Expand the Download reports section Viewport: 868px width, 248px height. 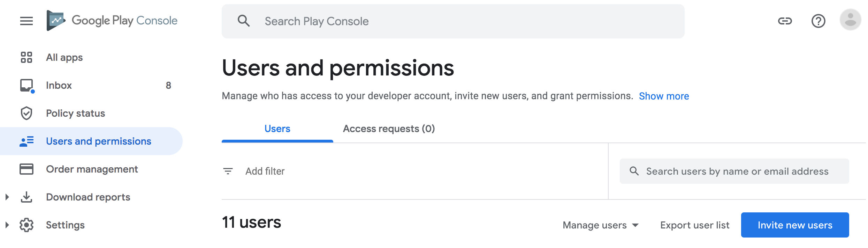click(7, 197)
